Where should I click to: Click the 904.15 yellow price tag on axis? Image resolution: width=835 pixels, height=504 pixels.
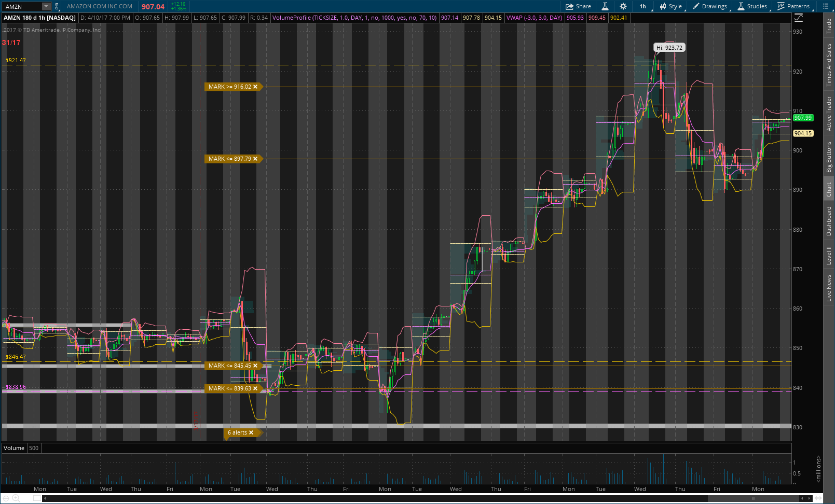point(803,133)
